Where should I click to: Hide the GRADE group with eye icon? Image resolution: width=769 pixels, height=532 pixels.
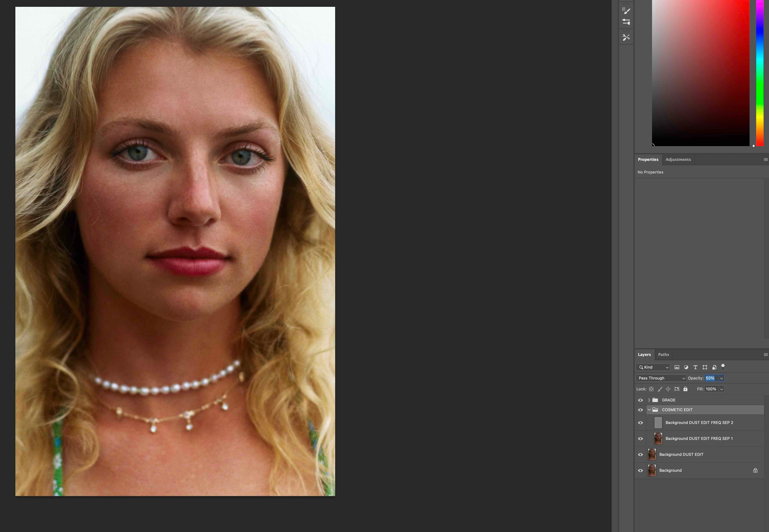[640, 400]
